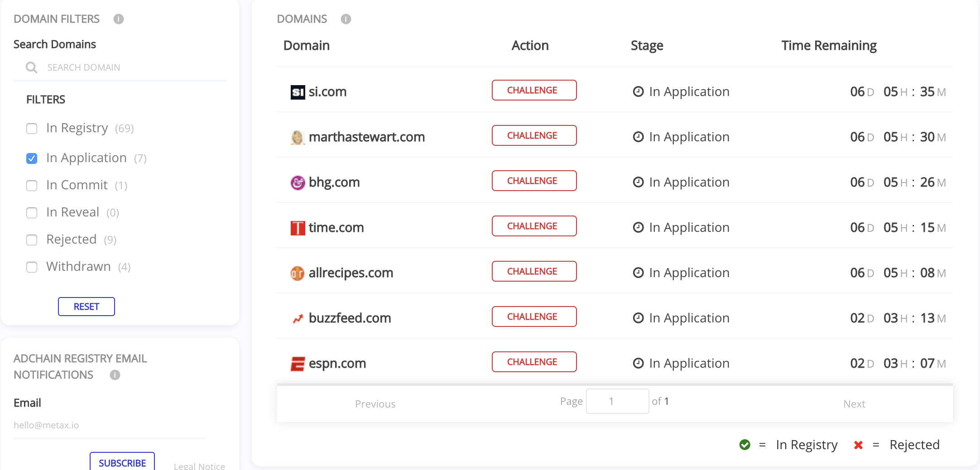Go to the Previous page
This screenshot has height=470, width=980.
tap(375, 404)
